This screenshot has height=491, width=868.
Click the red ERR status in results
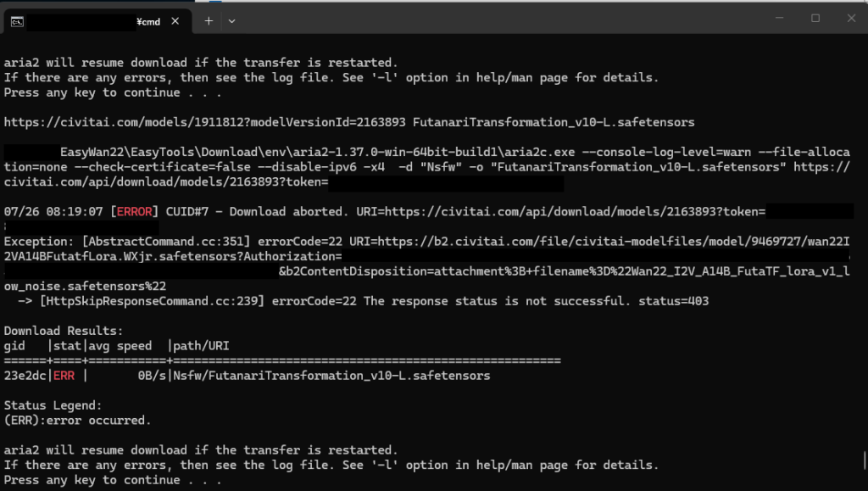(x=64, y=376)
